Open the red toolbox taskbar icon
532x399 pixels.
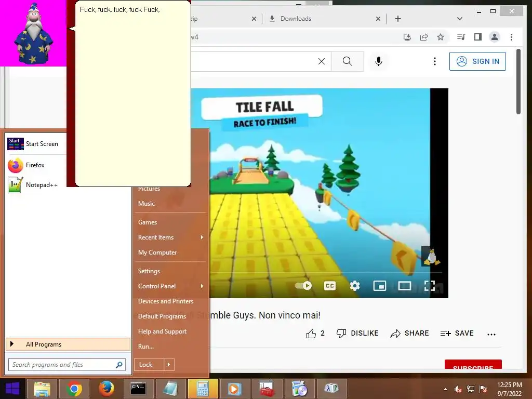tap(267, 389)
